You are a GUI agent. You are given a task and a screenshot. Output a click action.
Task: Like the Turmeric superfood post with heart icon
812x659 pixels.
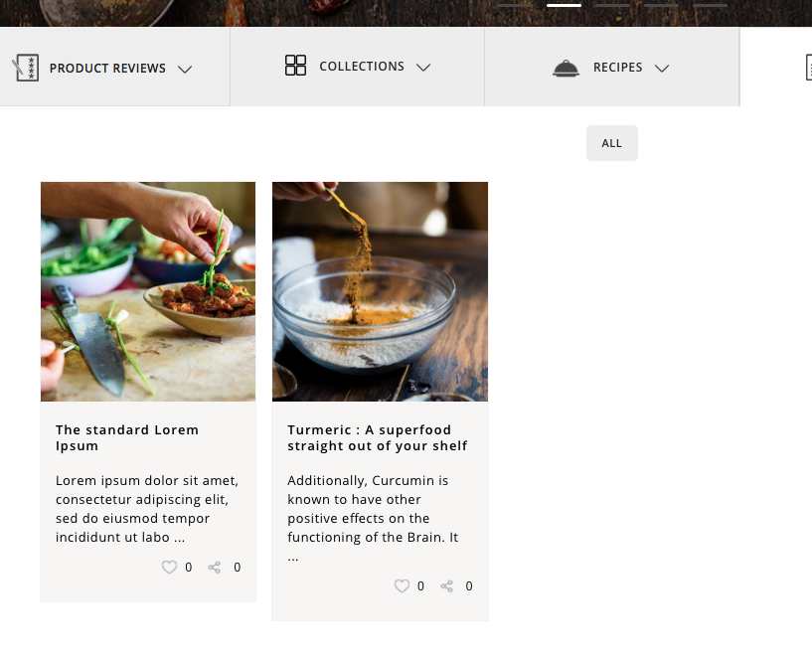402,586
